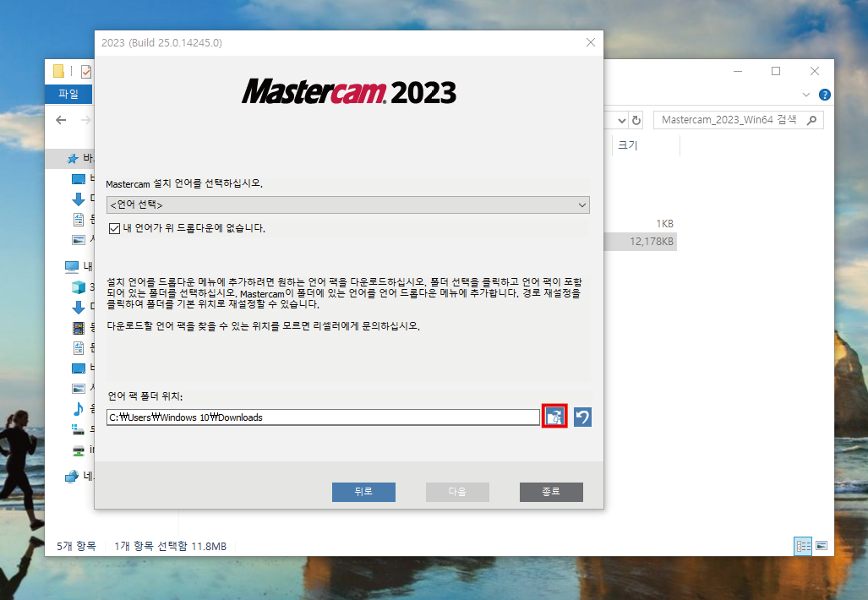The height and width of the screenshot is (600, 868).
Task: Select the Pictures icon under Quick access
Action: point(79,240)
